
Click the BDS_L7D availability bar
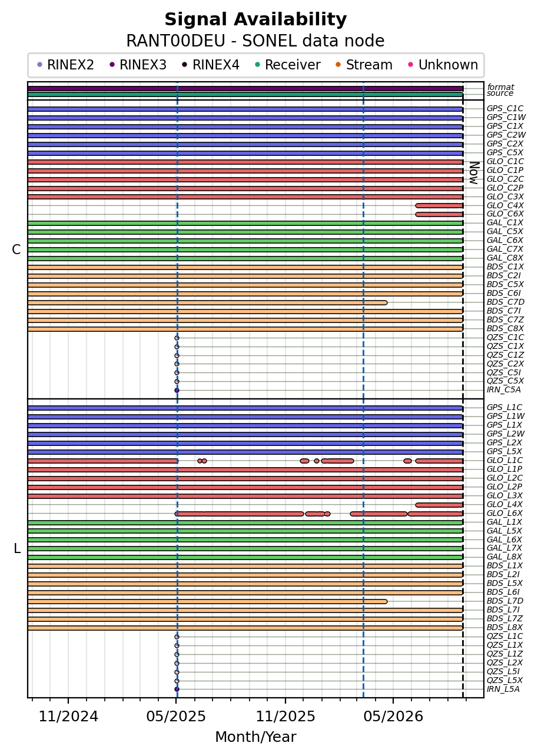point(207,601)
